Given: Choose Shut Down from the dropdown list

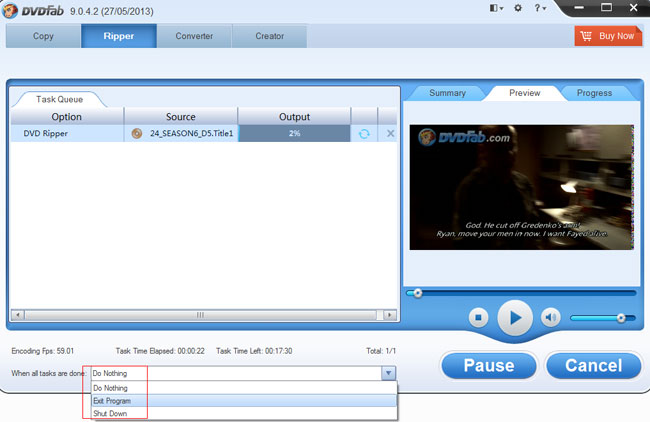Looking at the screenshot, I should (244, 413).
